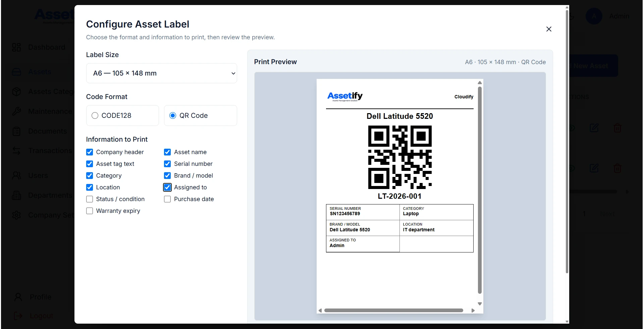Click the Company Settings gear icon
The height and width of the screenshot is (329, 644).
[16, 215]
